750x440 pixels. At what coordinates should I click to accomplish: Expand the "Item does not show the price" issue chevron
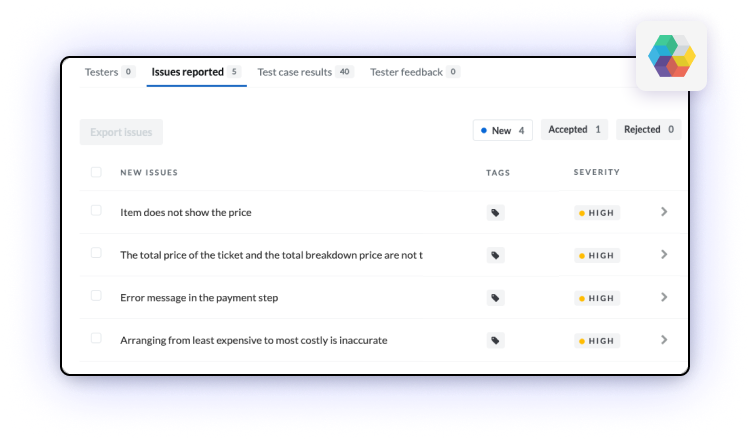(x=664, y=212)
